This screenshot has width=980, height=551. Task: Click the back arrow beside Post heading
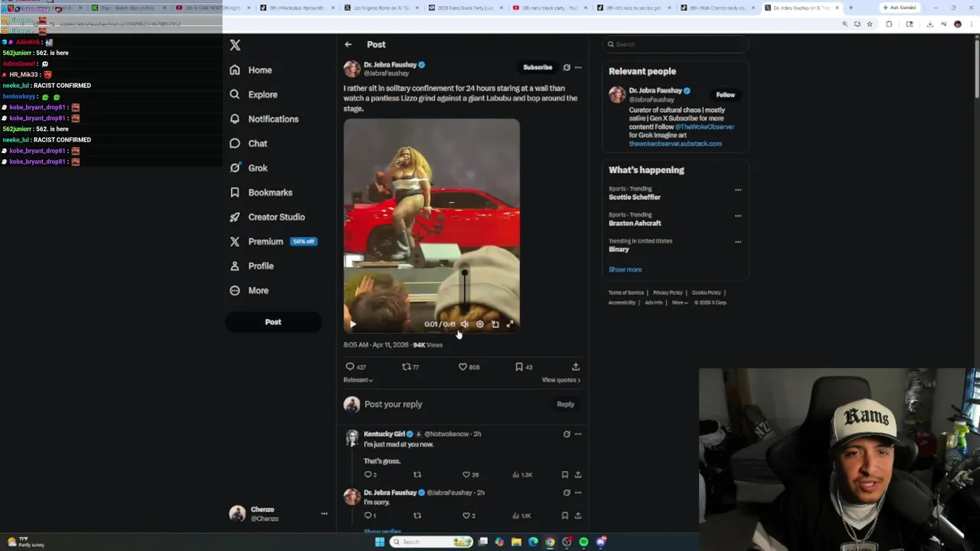pyautogui.click(x=348, y=44)
